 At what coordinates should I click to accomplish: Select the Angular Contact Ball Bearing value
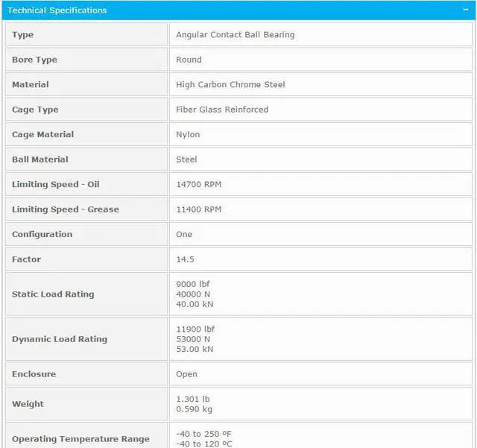coord(235,35)
